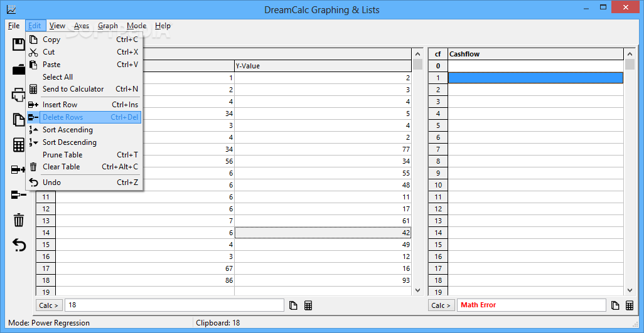The width and height of the screenshot is (644, 333).
Task: Choose Cut from the Edit menu
Action: [85, 52]
